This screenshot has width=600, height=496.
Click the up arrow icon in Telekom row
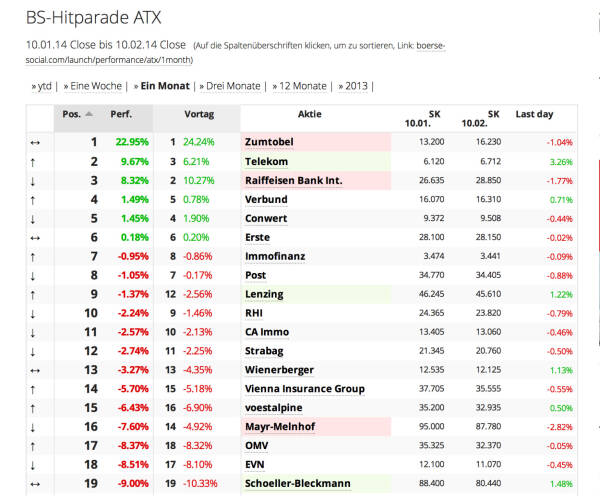pos(33,162)
